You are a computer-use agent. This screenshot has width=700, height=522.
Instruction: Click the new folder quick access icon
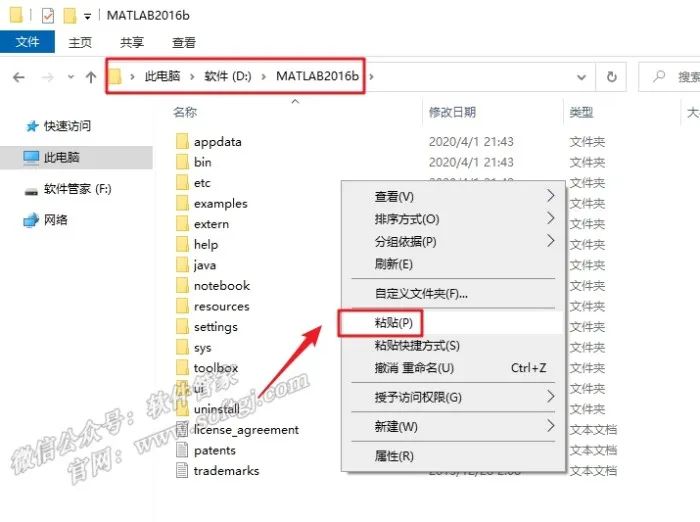click(x=70, y=16)
